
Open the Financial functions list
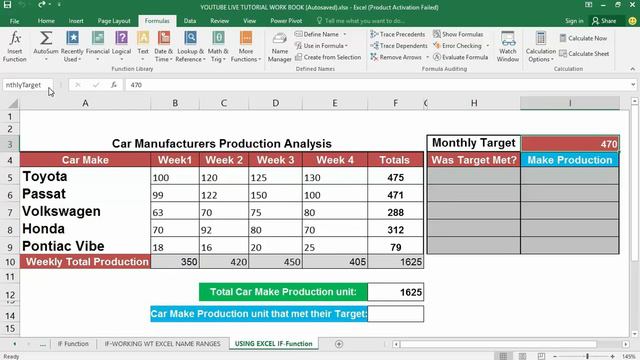98,47
